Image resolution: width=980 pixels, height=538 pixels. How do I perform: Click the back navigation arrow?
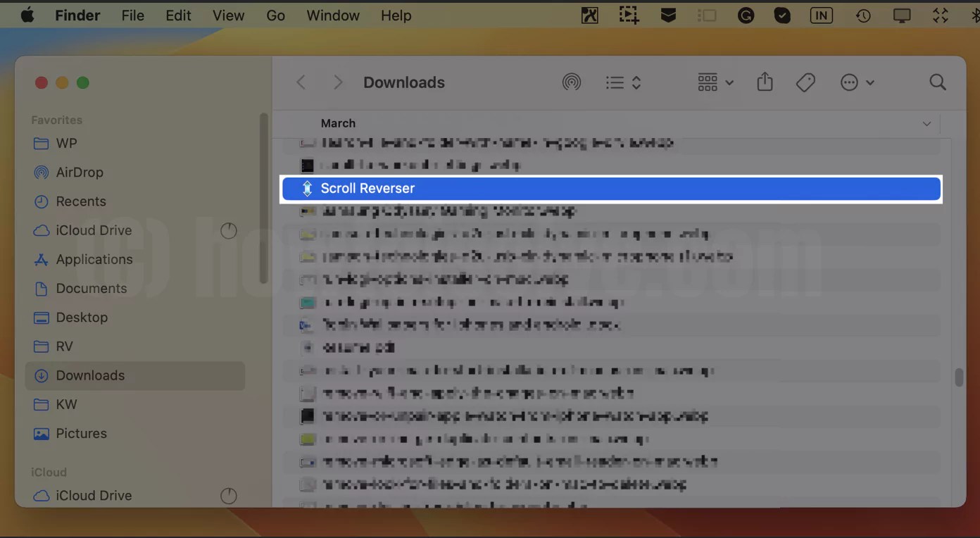[x=301, y=82]
